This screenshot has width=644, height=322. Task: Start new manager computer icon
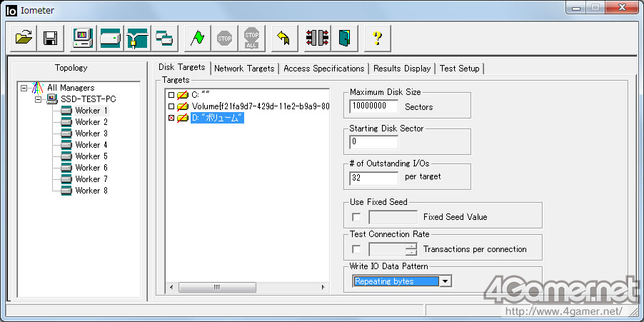[84, 38]
